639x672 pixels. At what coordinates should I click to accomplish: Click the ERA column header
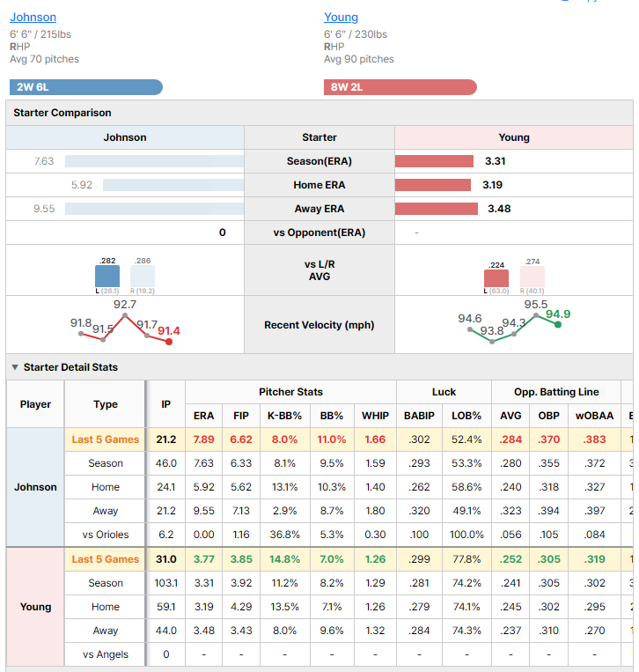click(x=204, y=416)
